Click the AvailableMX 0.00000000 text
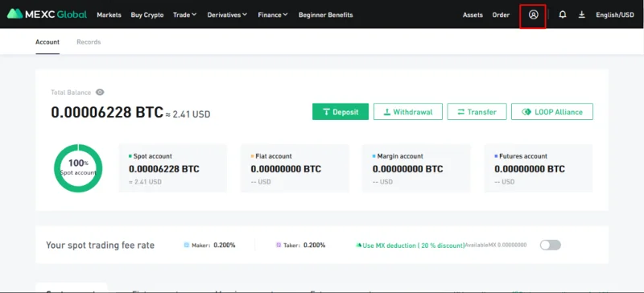Image resolution: width=644 pixels, height=293 pixels. 496,246
